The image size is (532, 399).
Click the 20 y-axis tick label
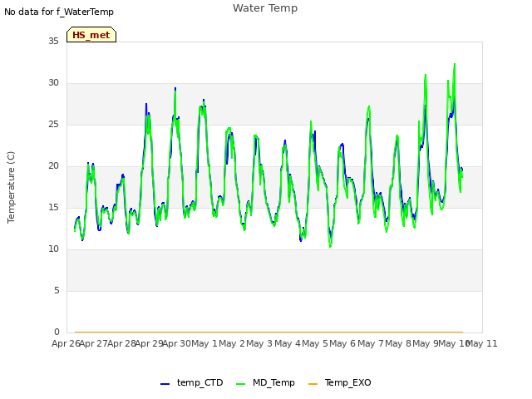click(x=53, y=166)
